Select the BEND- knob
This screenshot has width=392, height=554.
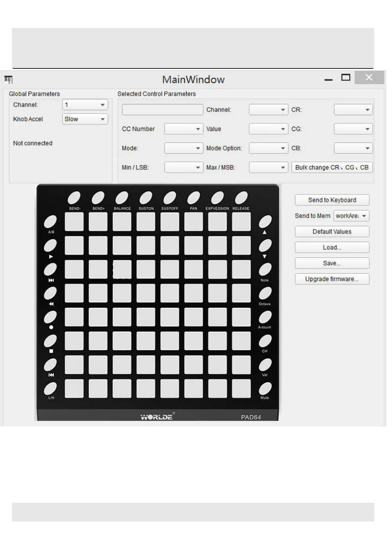(74, 198)
